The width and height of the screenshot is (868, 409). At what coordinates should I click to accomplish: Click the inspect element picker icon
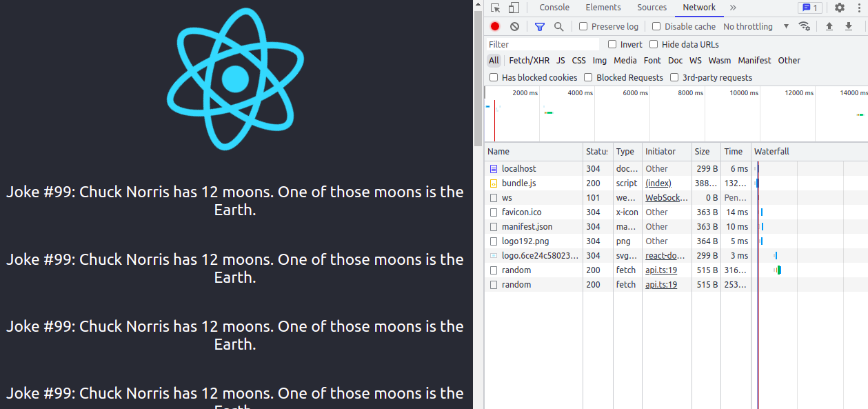click(x=495, y=8)
